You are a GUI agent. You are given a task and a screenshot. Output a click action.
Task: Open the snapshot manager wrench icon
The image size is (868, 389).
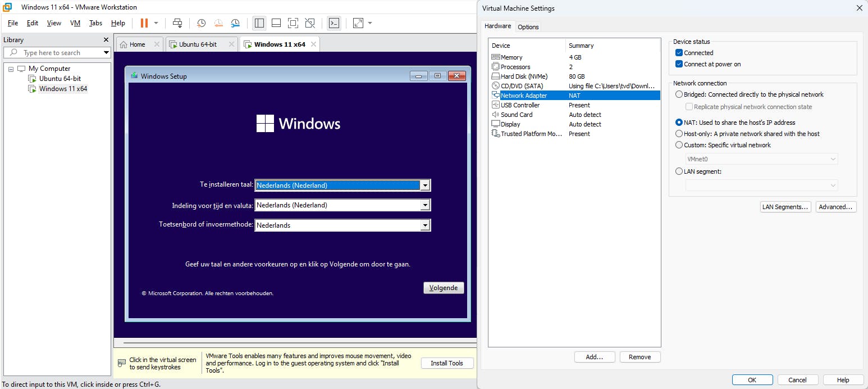pyautogui.click(x=235, y=23)
